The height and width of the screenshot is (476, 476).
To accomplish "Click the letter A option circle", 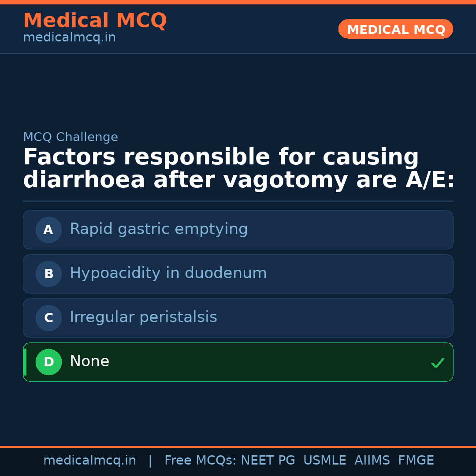I will point(48,230).
